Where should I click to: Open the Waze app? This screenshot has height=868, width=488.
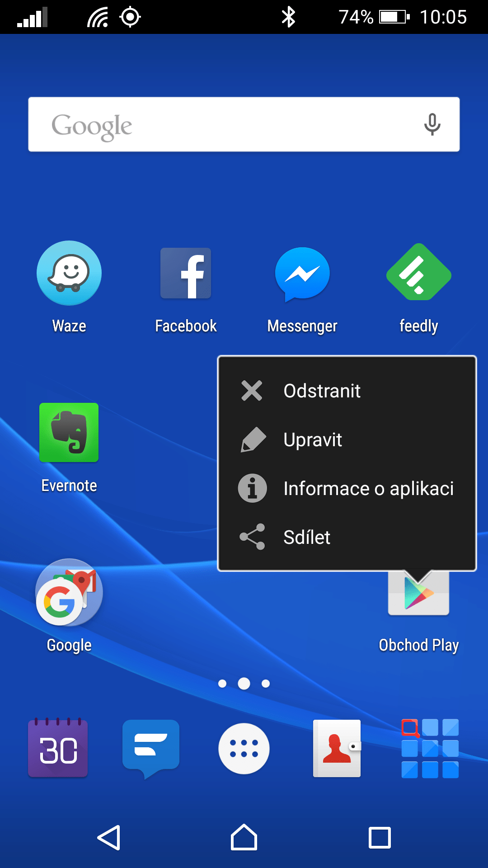point(69,273)
